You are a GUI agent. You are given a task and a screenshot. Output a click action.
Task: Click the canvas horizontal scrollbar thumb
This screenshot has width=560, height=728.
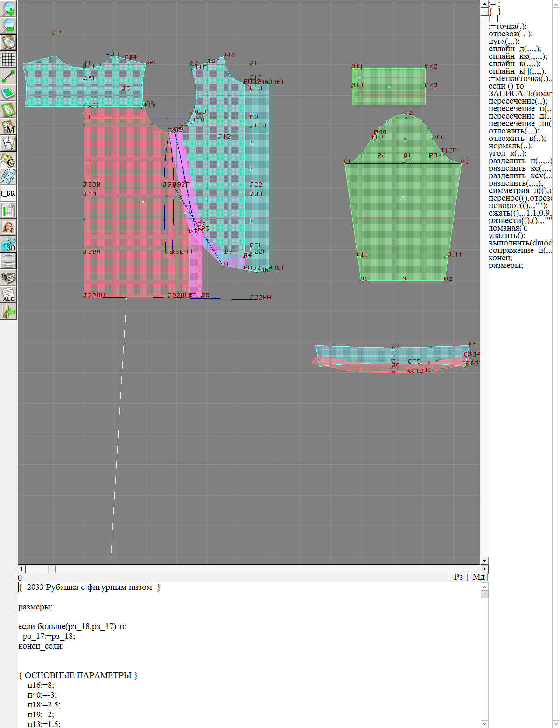coord(52,569)
